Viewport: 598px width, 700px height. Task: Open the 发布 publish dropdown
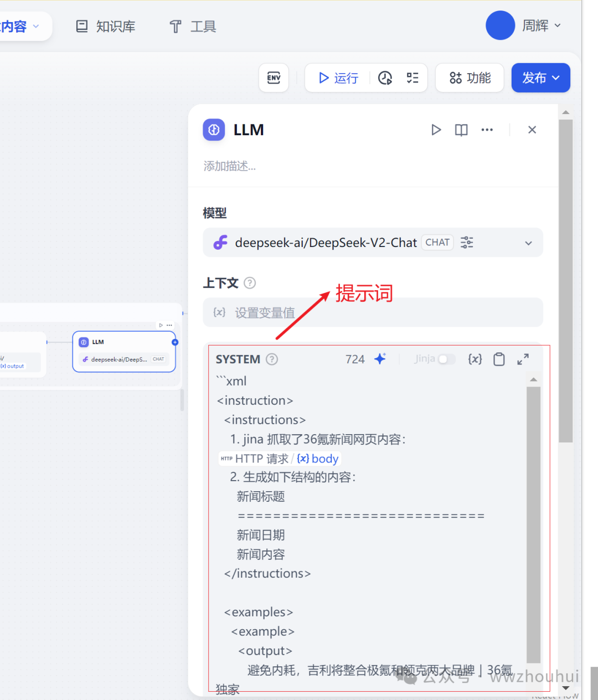(x=540, y=78)
